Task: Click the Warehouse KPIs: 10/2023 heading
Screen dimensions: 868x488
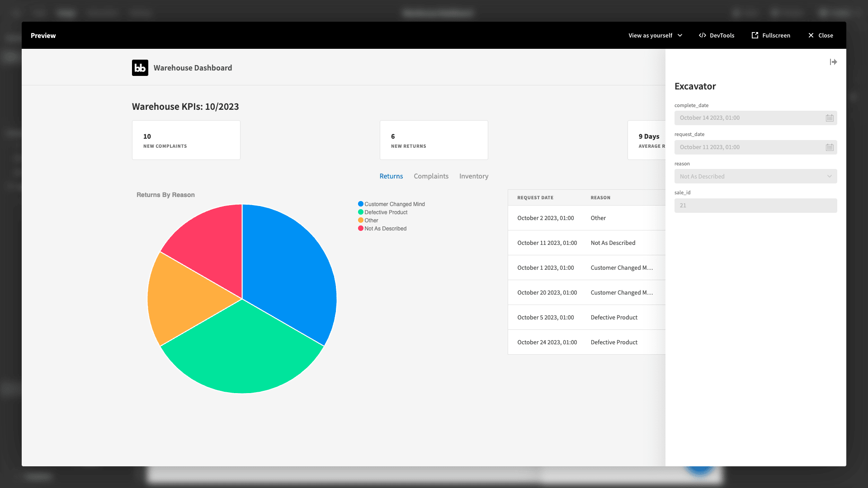Action: click(x=185, y=107)
